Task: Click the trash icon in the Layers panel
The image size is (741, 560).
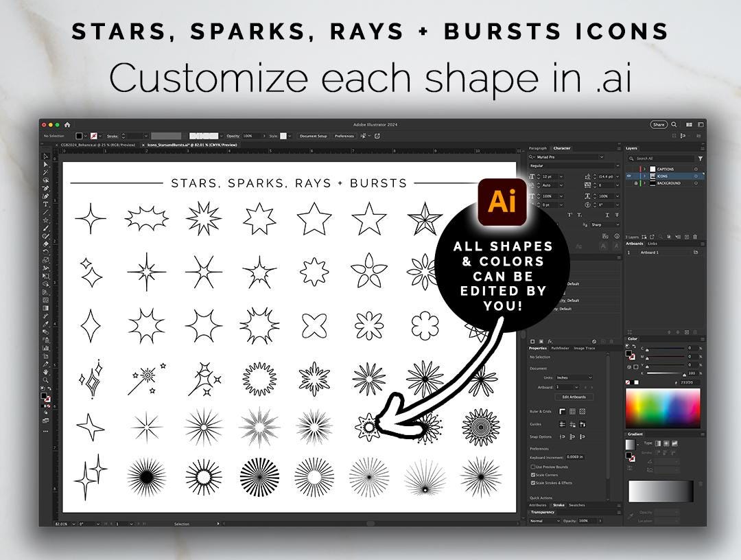Action: pos(694,236)
